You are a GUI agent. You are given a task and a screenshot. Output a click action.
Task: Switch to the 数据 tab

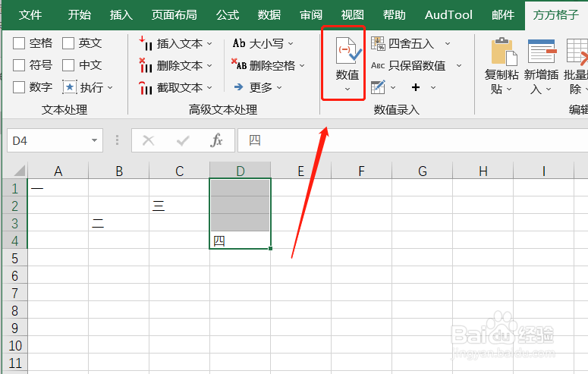269,15
